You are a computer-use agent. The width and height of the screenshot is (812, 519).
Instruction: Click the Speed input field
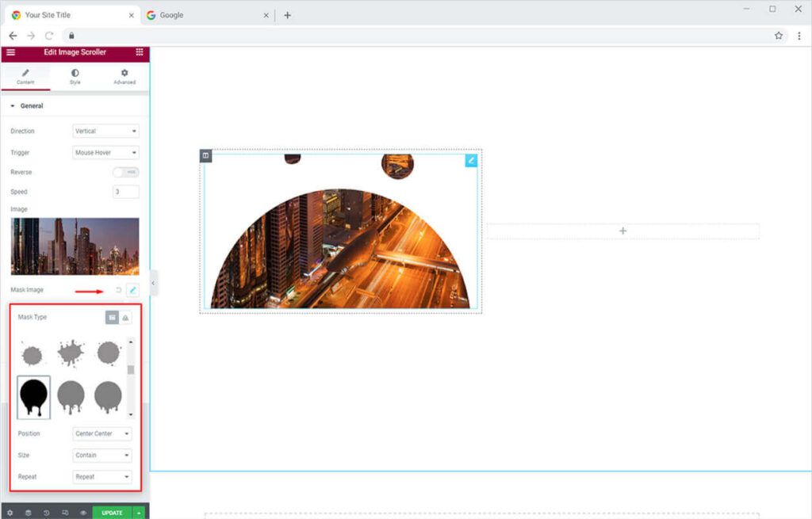coord(126,192)
